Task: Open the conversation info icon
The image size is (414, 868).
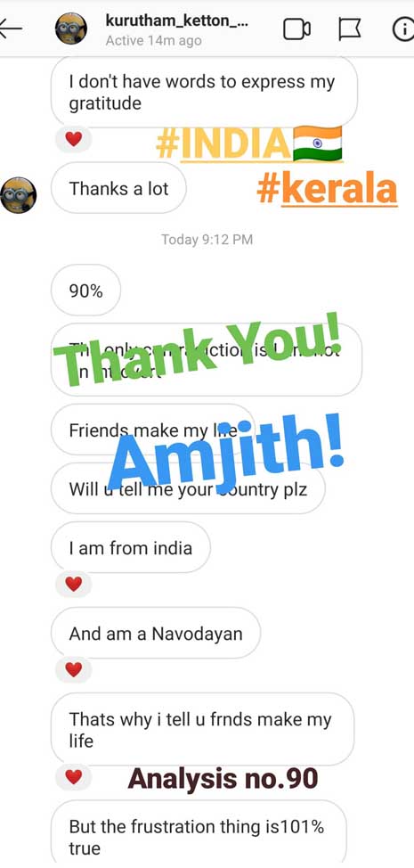Action: pos(403,29)
